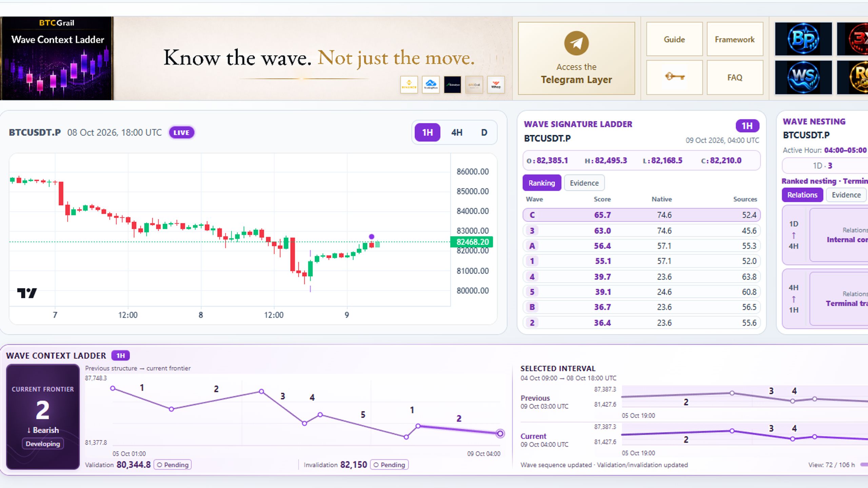Select wave A row scoring 56.4
Screen dimensions: 868x488
coord(642,246)
